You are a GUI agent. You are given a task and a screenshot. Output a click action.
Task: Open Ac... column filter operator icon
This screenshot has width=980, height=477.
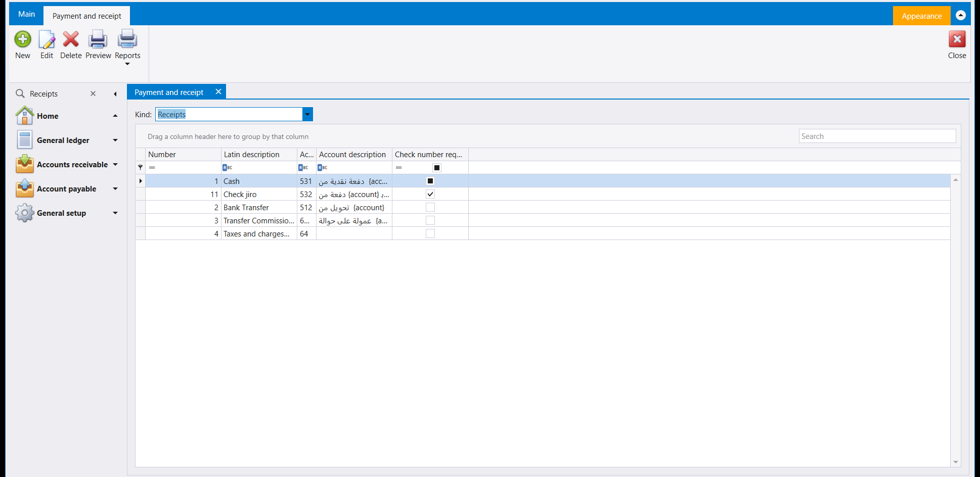[x=303, y=167]
